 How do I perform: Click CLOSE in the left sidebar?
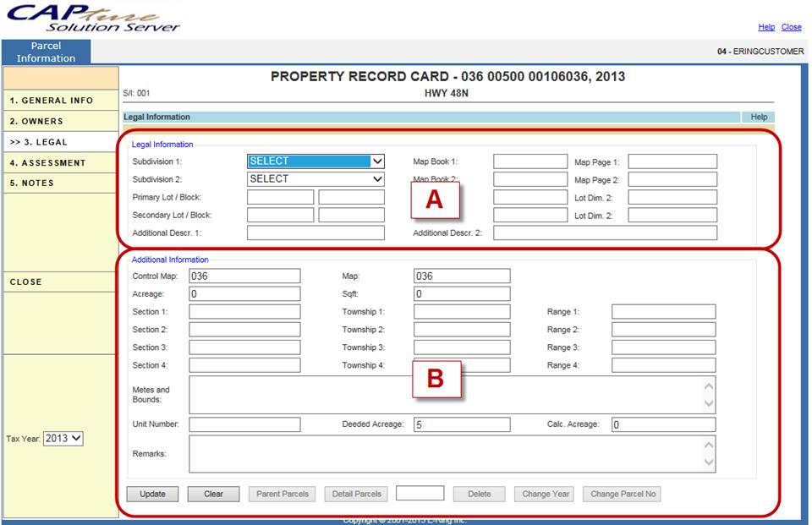(x=61, y=282)
